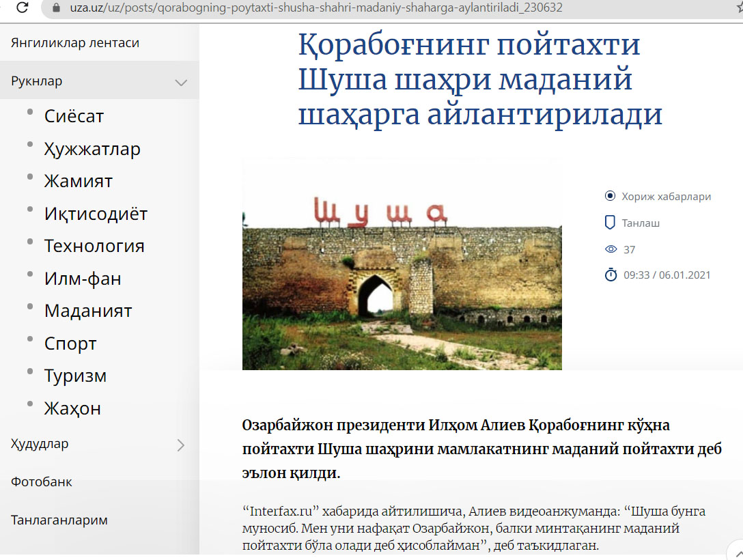Reload the page with the refresh icon

tap(23, 8)
